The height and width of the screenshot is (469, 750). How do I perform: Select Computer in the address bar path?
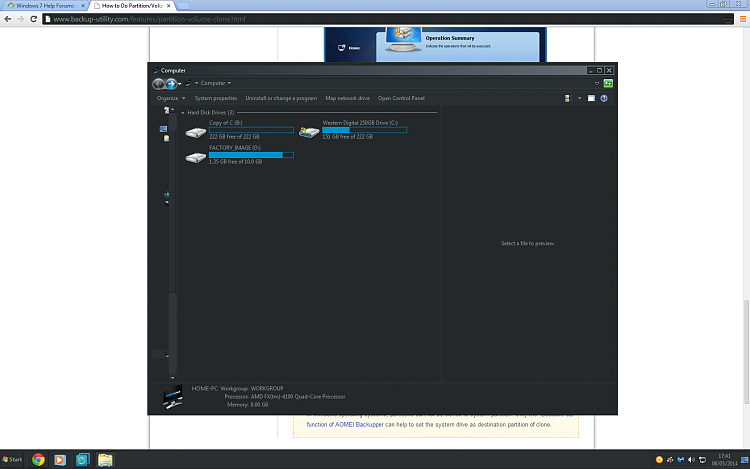coord(213,83)
